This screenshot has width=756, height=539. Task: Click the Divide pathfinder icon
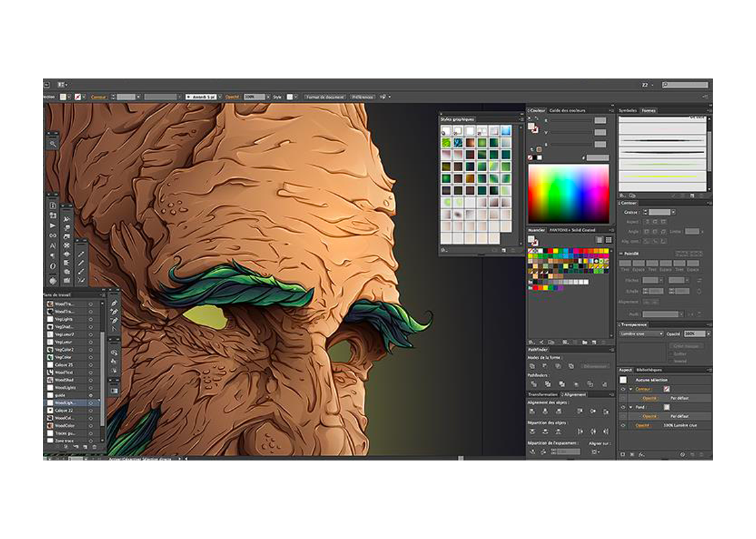pos(533,384)
